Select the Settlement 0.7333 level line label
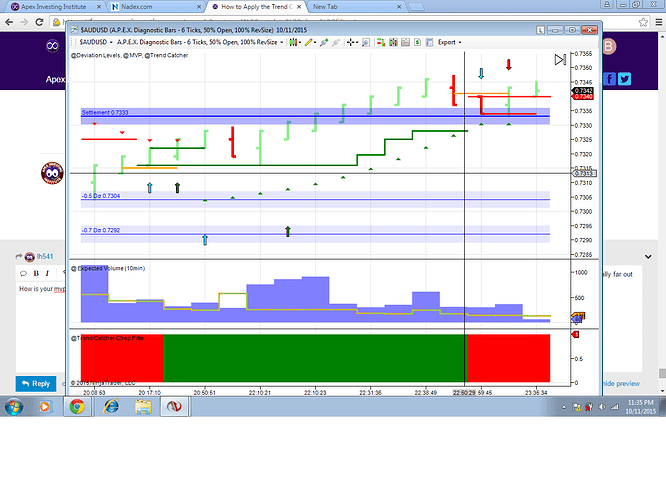Viewport: 666px width, 500px height. 105,113
